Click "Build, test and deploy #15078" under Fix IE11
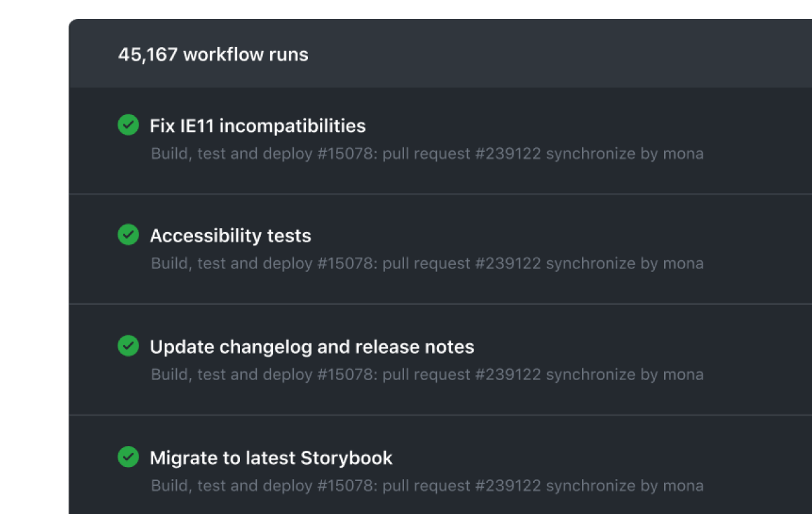Screen dimensions: 812x514 264,153
